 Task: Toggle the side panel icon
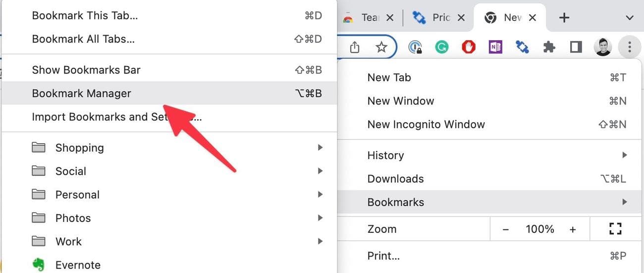576,47
